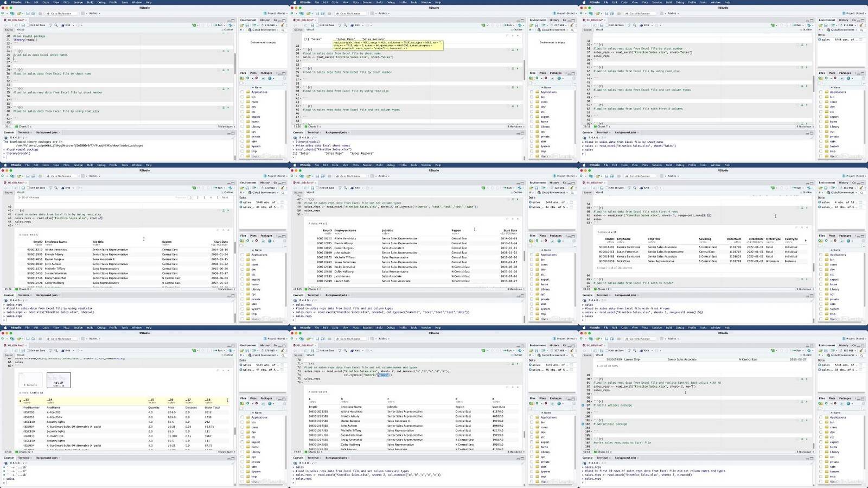Viewport: 868px width, 488px height.
Task: Open the Knit options arrow in middle-center window
Action: tap(362, 188)
